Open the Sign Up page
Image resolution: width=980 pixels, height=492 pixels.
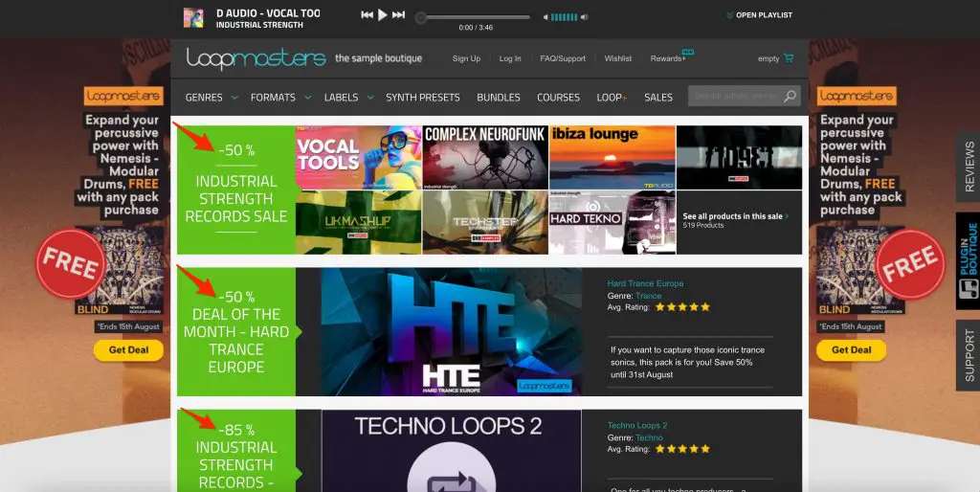tap(466, 58)
